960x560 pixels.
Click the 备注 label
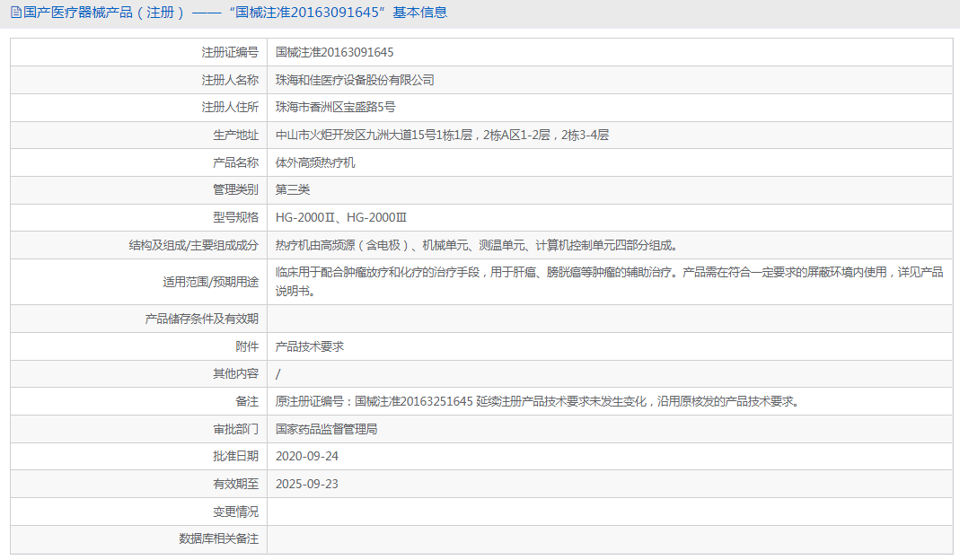247,401
